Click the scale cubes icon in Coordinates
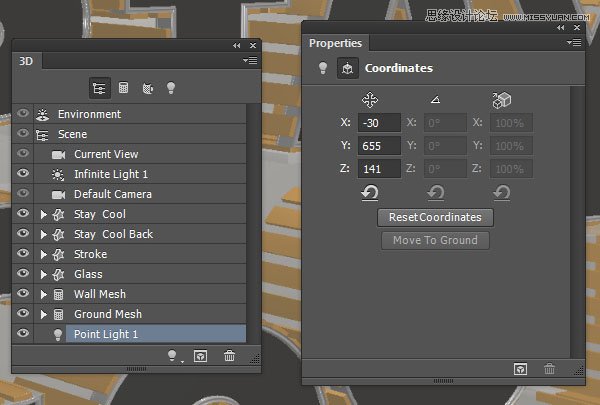 pos(501,100)
